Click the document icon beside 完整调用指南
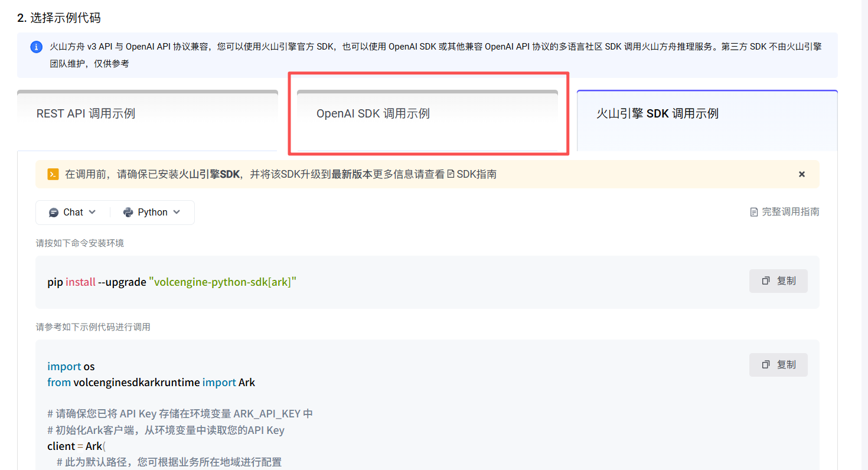This screenshot has width=868, height=470. 754,212
